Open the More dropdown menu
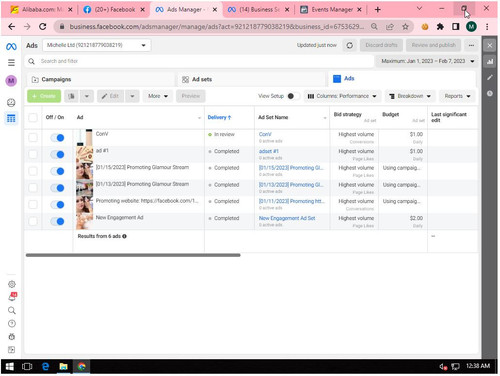 [x=158, y=96]
